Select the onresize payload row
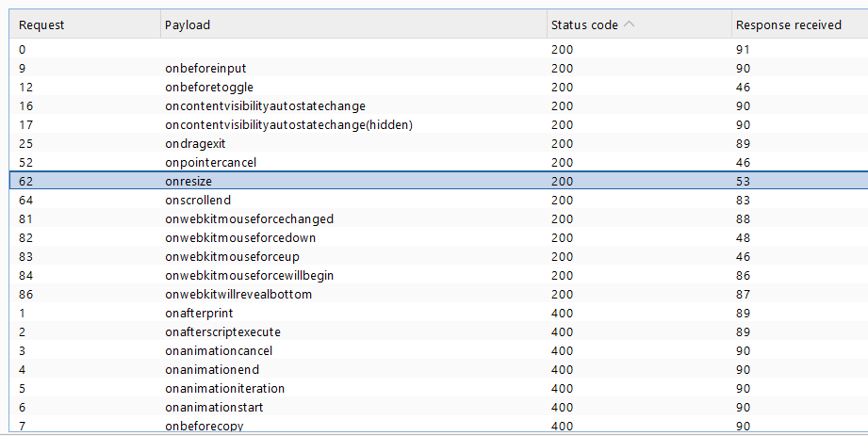The image size is (868, 436). (439, 181)
